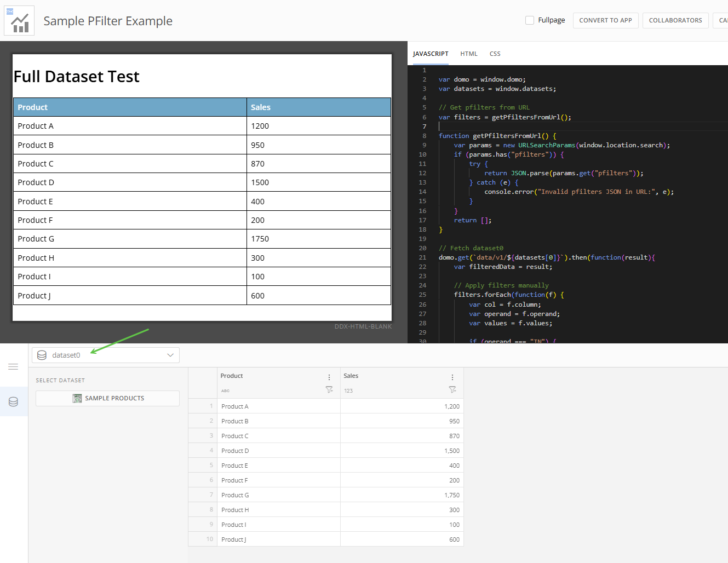Click the dataset0 database icon in dropdown
Viewport: 728px width, 563px height.
point(42,355)
